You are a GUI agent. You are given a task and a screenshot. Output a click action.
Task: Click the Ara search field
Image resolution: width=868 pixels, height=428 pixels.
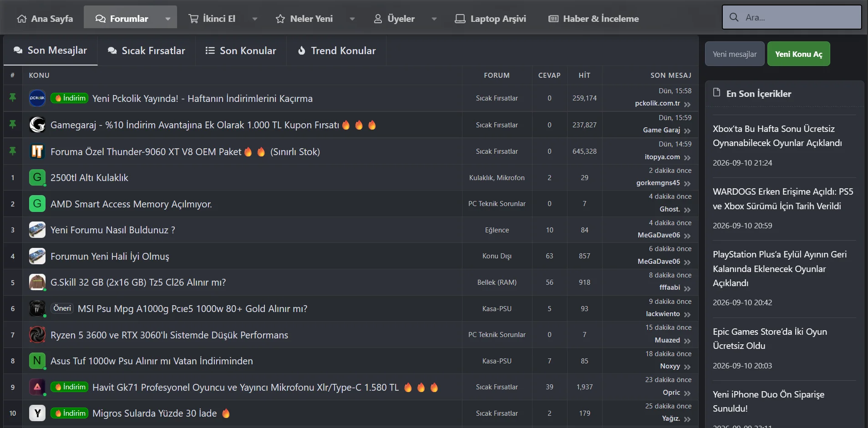pyautogui.click(x=792, y=17)
